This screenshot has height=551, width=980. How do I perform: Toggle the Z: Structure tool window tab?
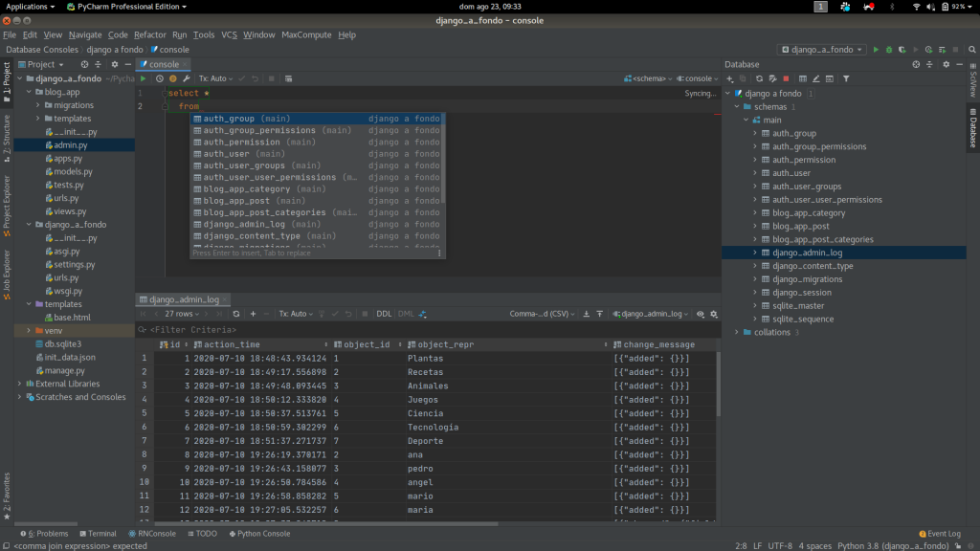tap(7, 138)
